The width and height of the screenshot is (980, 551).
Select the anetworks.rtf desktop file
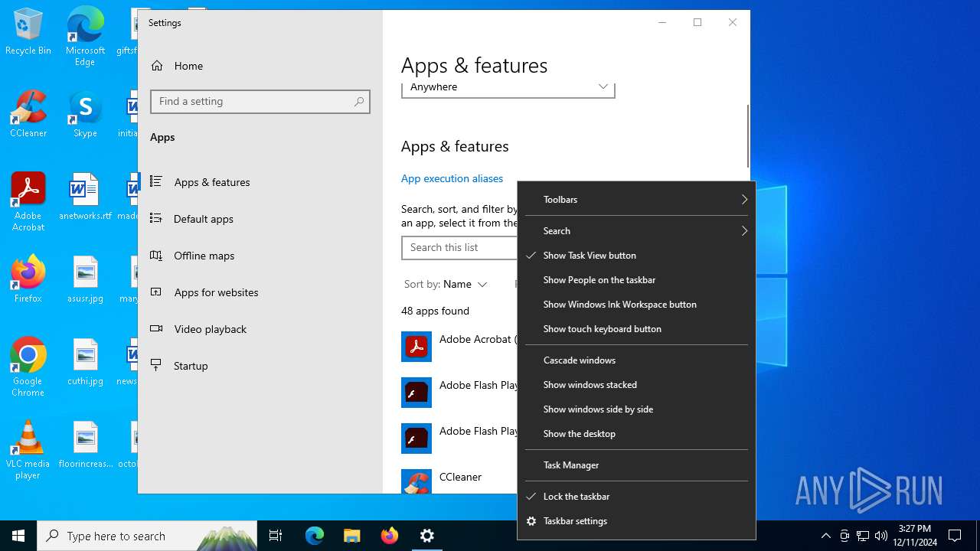[x=85, y=196]
